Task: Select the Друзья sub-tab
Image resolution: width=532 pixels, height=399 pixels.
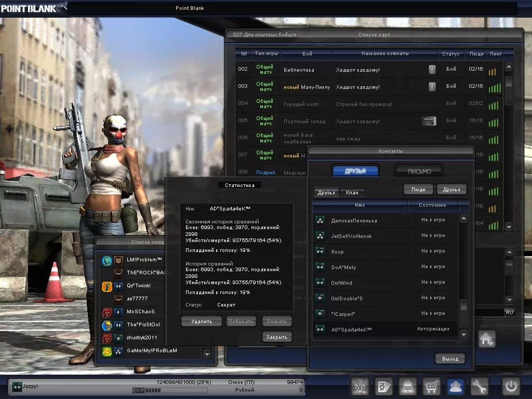Action: 326,193
